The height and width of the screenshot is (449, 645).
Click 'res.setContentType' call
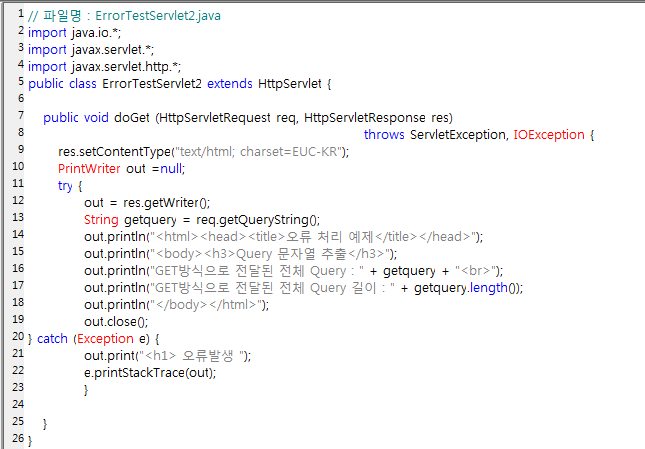[x=114, y=152]
